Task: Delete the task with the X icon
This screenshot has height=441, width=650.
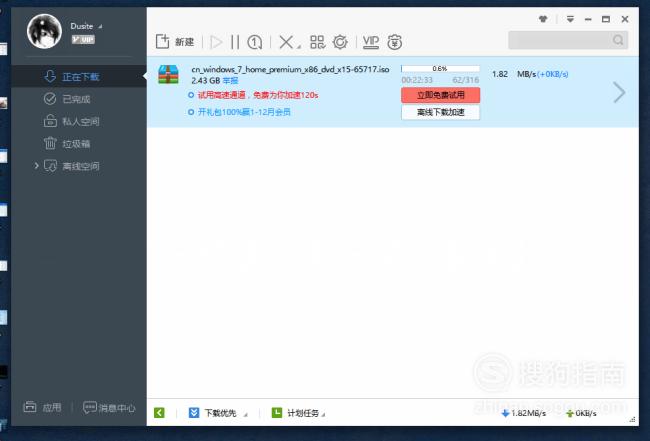Action: pyautogui.click(x=286, y=42)
